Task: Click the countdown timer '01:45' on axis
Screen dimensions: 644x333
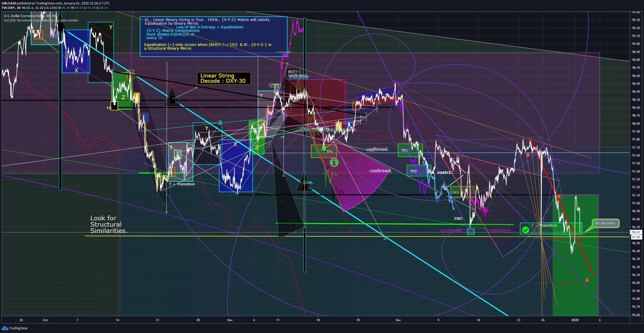Action: 636,237
